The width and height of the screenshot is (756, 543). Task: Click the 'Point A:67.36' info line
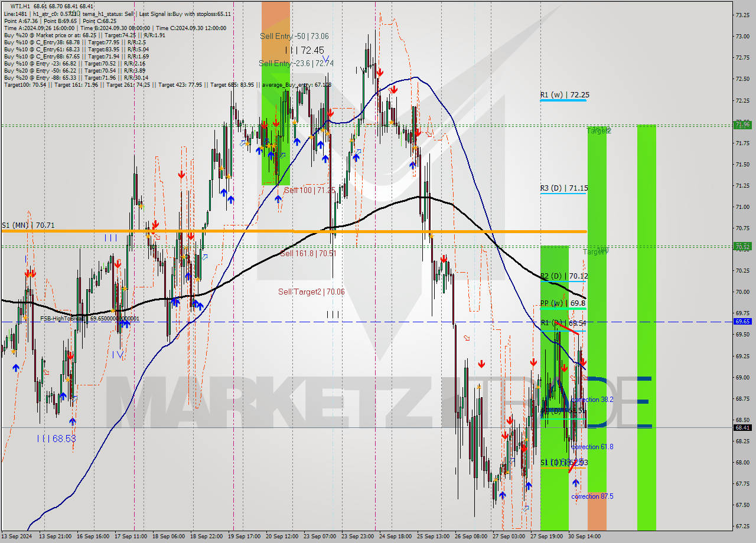[21, 21]
